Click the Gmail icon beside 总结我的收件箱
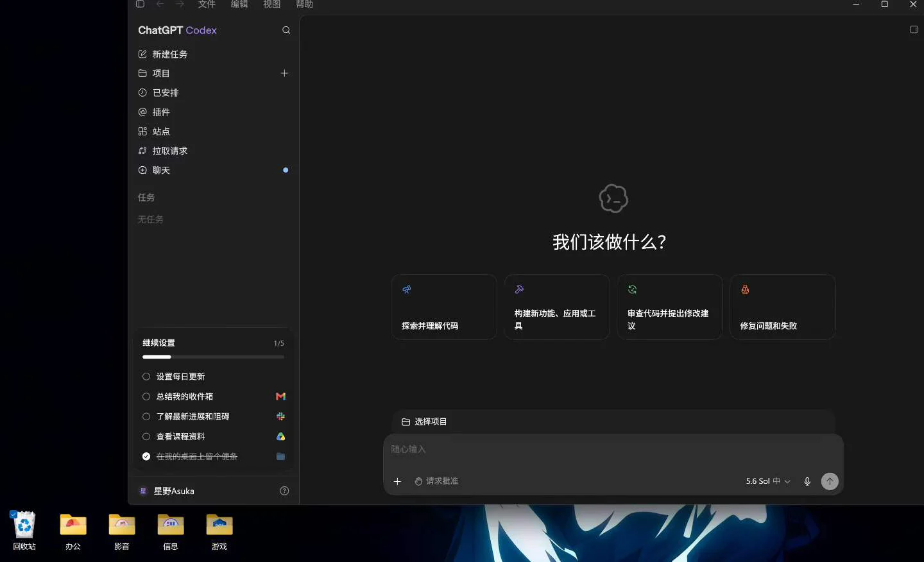Image resolution: width=924 pixels, height=562 pixels. point(280,396)
